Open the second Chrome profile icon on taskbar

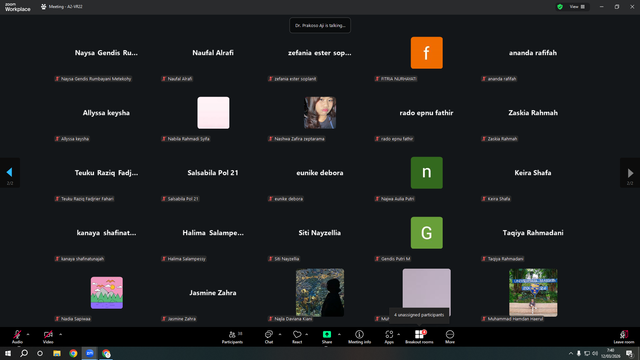click(x=106, y=353)
